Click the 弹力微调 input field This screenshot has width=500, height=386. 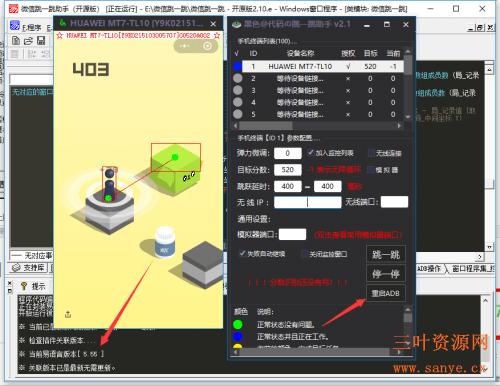[x=288, y=153]
